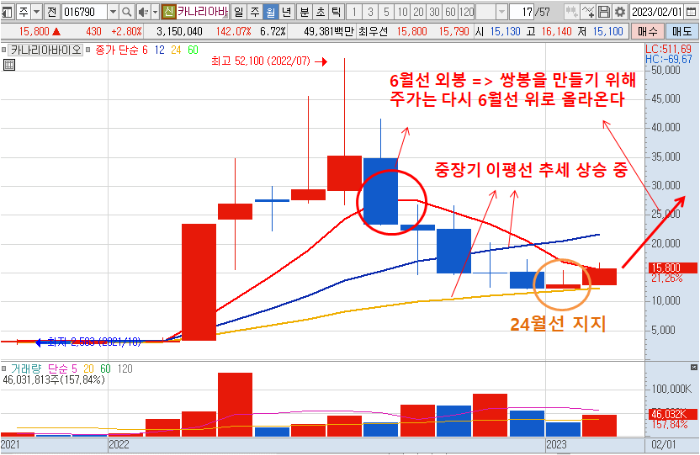Click the stock code field 016790
700x455 pixels.
tap(84, 12)
